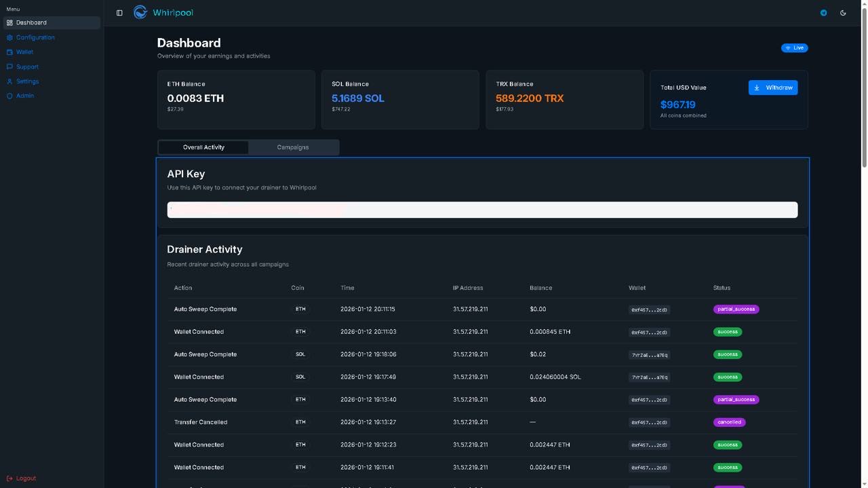Screen dimensions: 868x488
Task: Click the Telegram icon in top bar
Action: [x=823, y=13]
